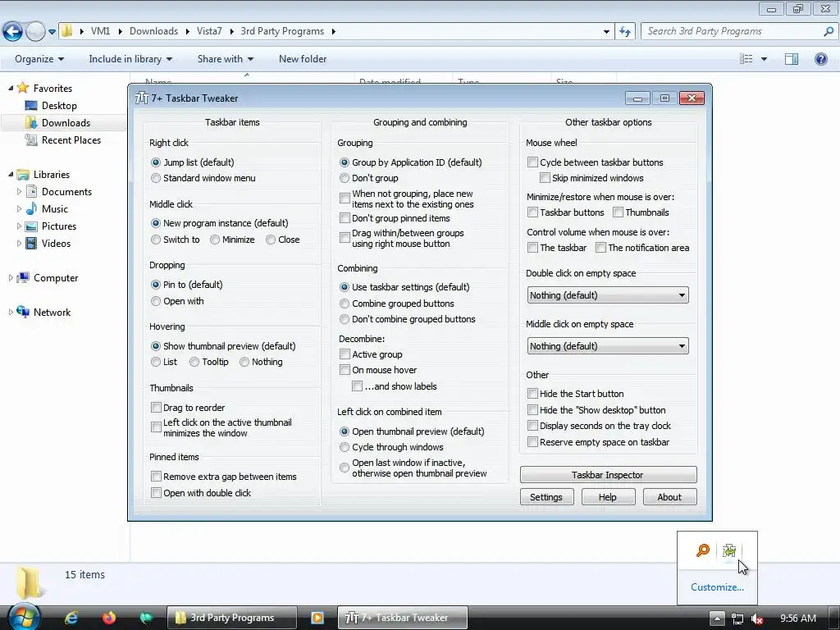Open the media player taskbar button
This screenshot has width=840, height=630.
point(317,618)
